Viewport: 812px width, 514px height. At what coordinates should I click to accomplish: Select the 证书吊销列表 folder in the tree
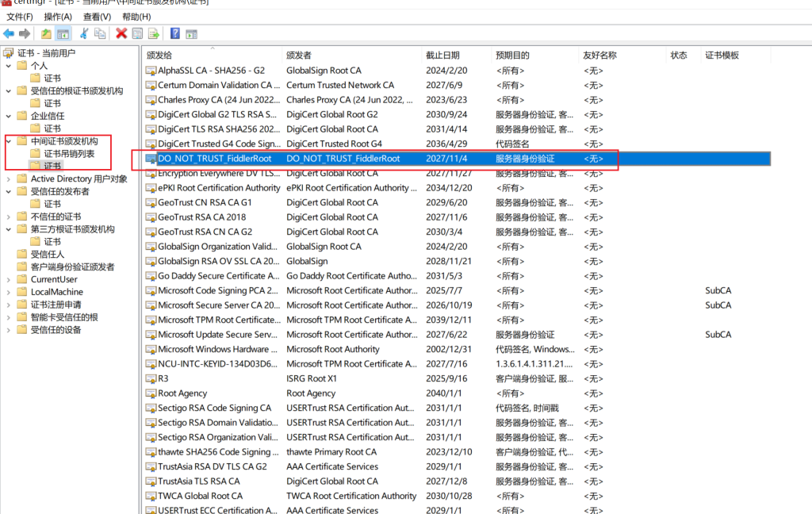point(69,153)
